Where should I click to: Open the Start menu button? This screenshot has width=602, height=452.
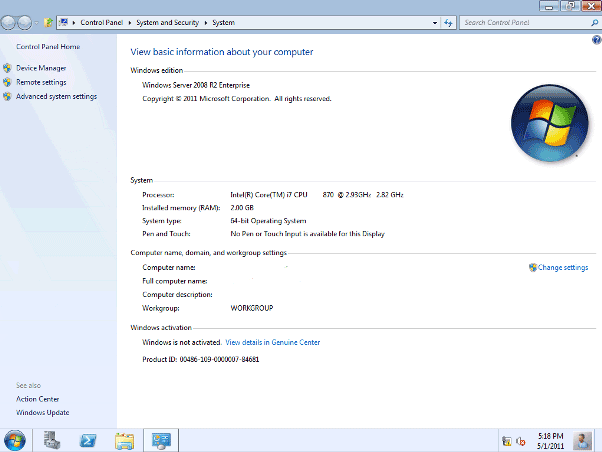[x=15, y=440]
